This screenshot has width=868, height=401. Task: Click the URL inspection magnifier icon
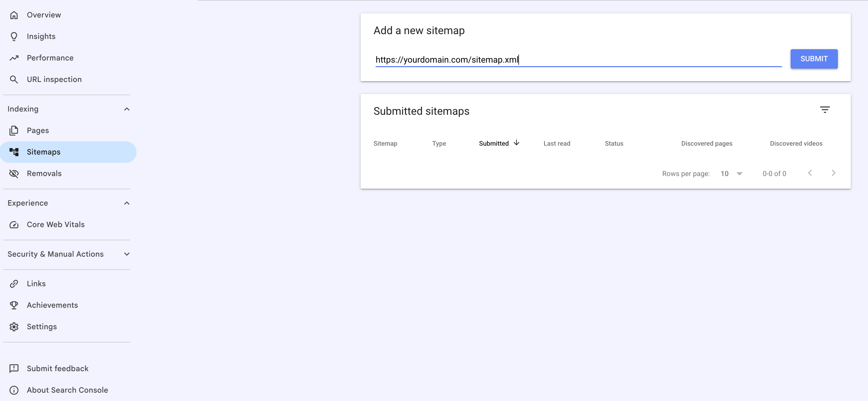pyautogui.click(x=14, y=80)
